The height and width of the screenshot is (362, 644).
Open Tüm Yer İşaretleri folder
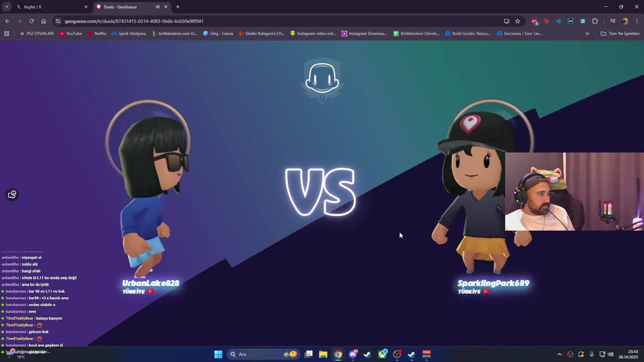pyautogui.click(x=620, y=34)
